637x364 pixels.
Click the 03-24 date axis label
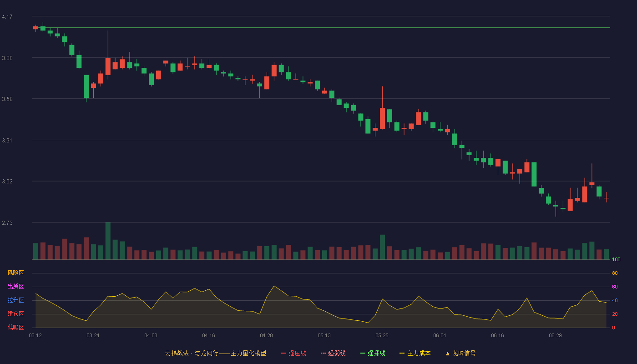[x=93, y=335]
